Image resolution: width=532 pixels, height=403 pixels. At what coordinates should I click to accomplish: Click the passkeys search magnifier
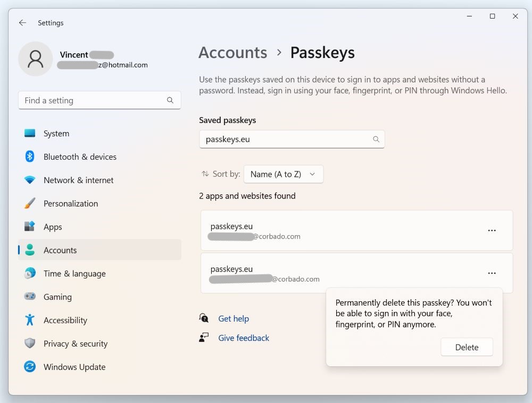(376, 139)
